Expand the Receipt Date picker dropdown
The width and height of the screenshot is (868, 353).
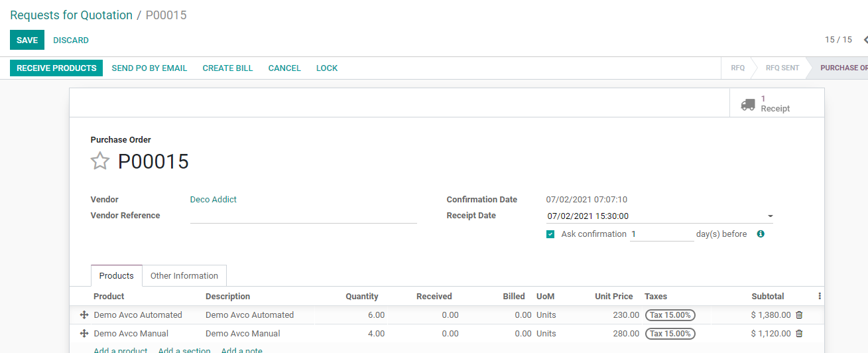coord(770,216)
